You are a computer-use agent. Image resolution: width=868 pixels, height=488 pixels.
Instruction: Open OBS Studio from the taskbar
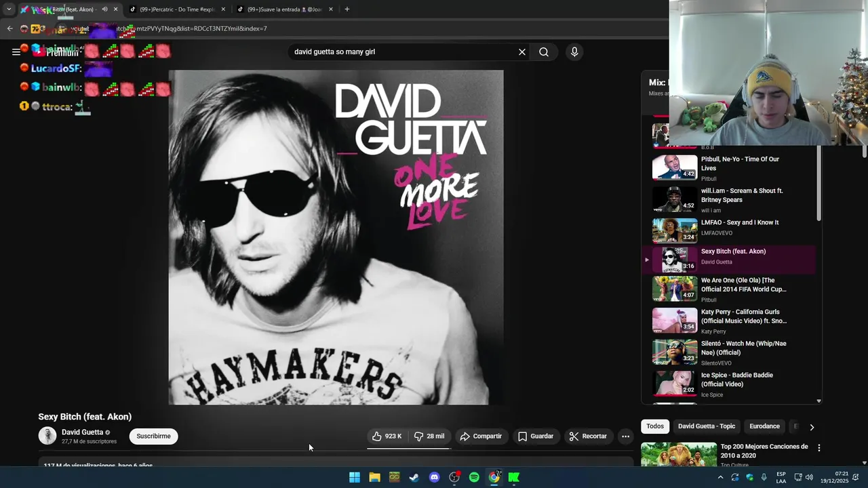coord(454,477)
